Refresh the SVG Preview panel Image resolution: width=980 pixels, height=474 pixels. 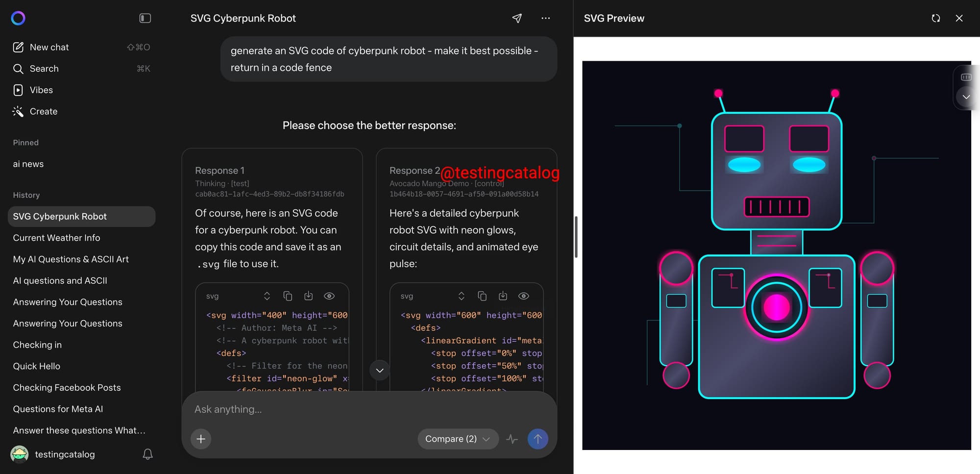[935, 18]
